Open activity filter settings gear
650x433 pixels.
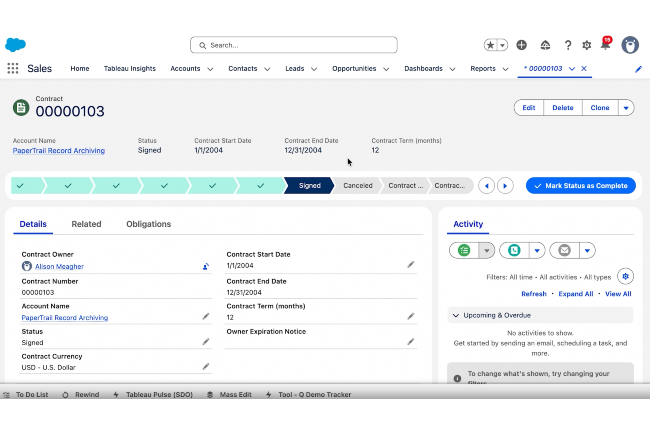point(625,276)
